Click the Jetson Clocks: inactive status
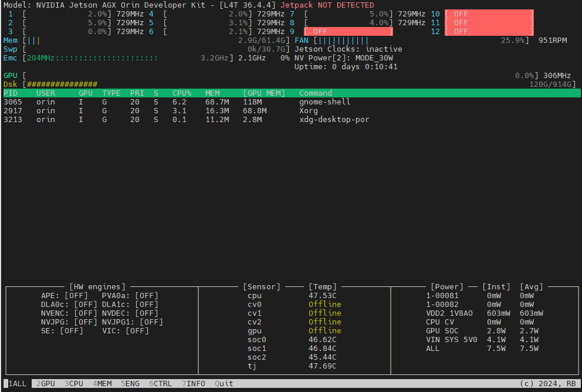Viewport: 582px width, 392px height. (348, 49)
